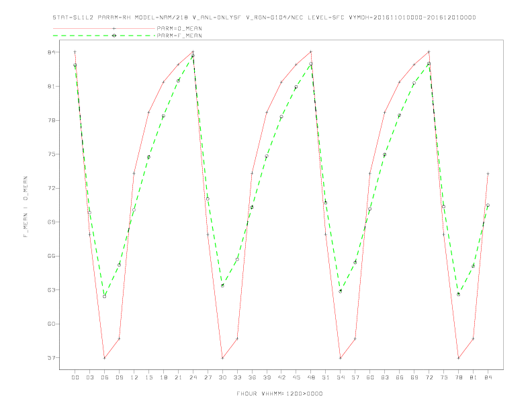Click the green dashed legend line sample for F_MEAN
Screen dimensions: 532x411
pyautogui.click(x=104, y=36)
